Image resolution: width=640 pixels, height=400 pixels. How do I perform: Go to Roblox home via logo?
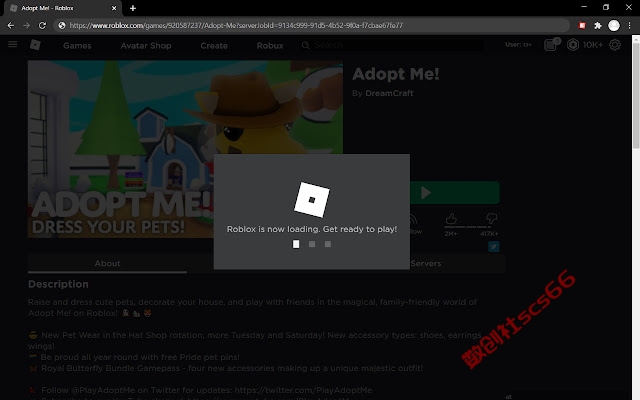35,44
